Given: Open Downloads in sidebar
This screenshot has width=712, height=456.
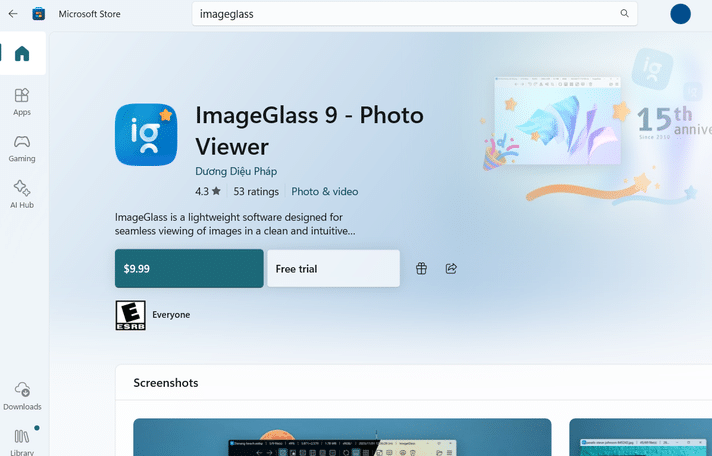Looking at the screenshot, I should (x=22, y=396).
